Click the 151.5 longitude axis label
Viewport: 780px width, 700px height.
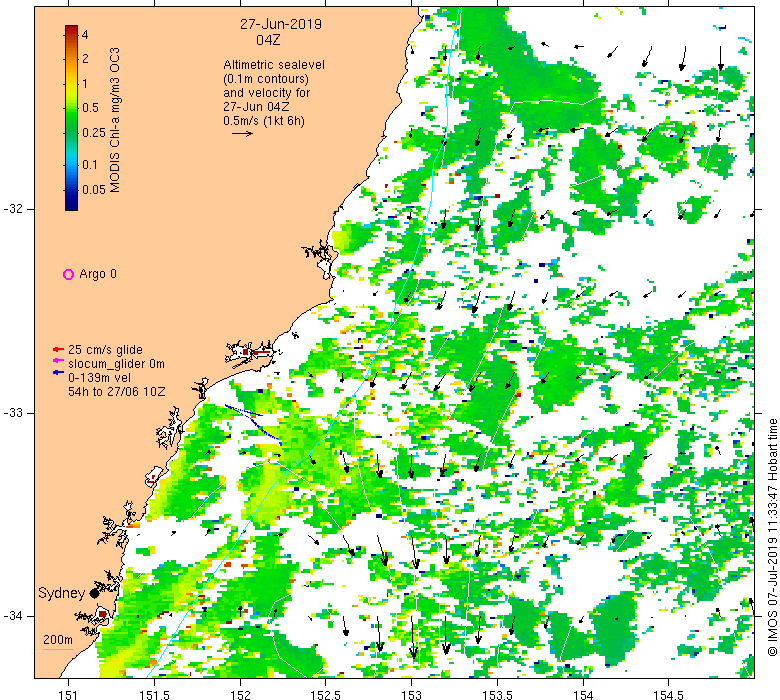coord(154,695)
